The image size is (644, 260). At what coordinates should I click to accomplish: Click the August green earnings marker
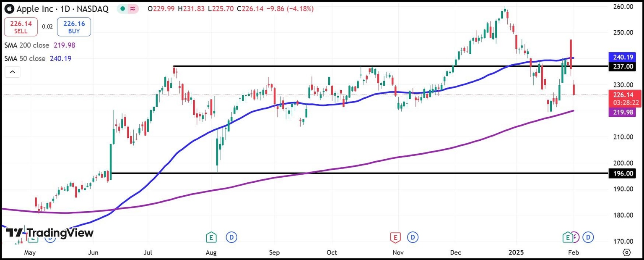tap(211, 237)
